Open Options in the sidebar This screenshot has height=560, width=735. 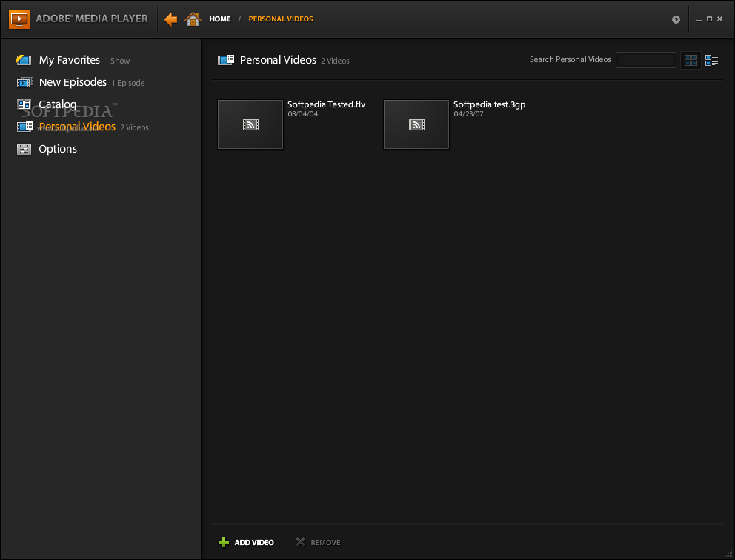pos(58,149)
